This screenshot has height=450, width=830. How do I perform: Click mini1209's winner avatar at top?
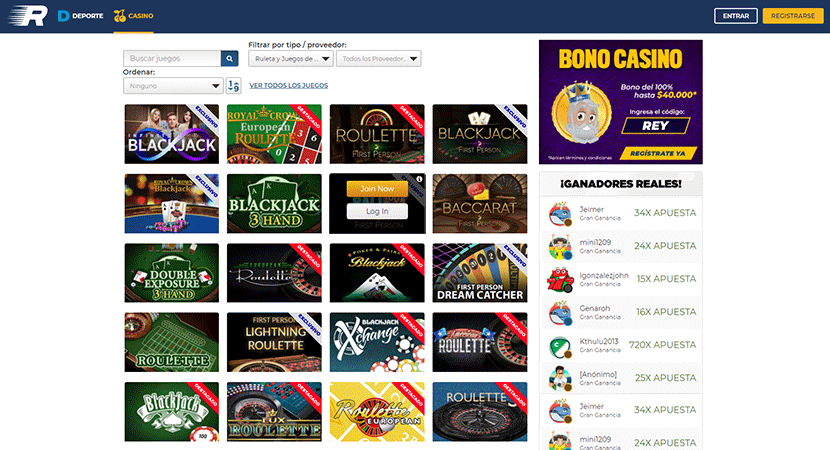(560, 247)
